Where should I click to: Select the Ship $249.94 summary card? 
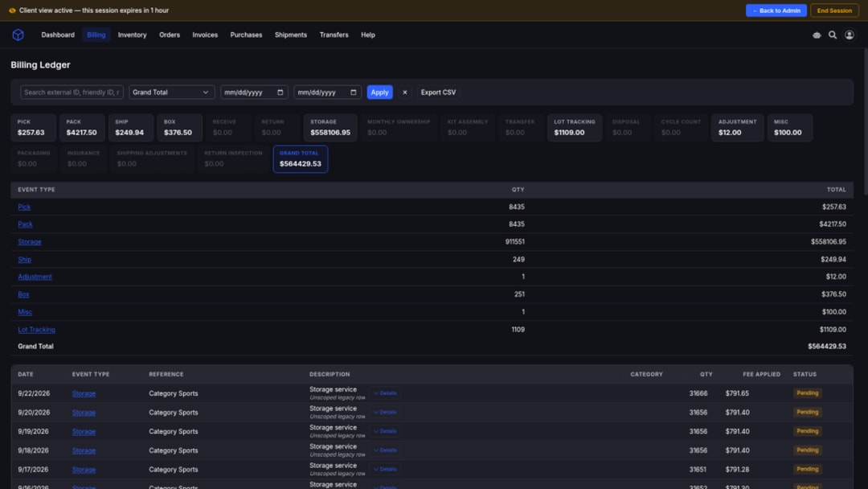(x=131, y=127)
